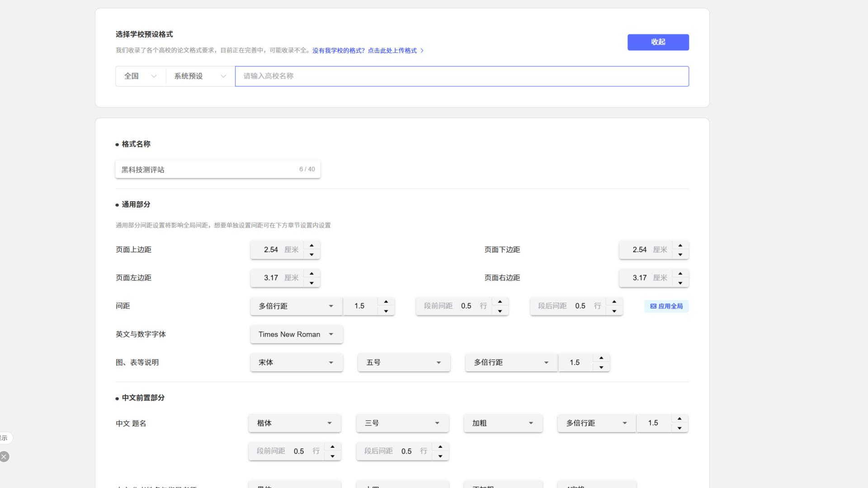This screenshot has height=488, width=868.
Task: Open the 宋体 caption font dropdown
Action: point(296,362)
